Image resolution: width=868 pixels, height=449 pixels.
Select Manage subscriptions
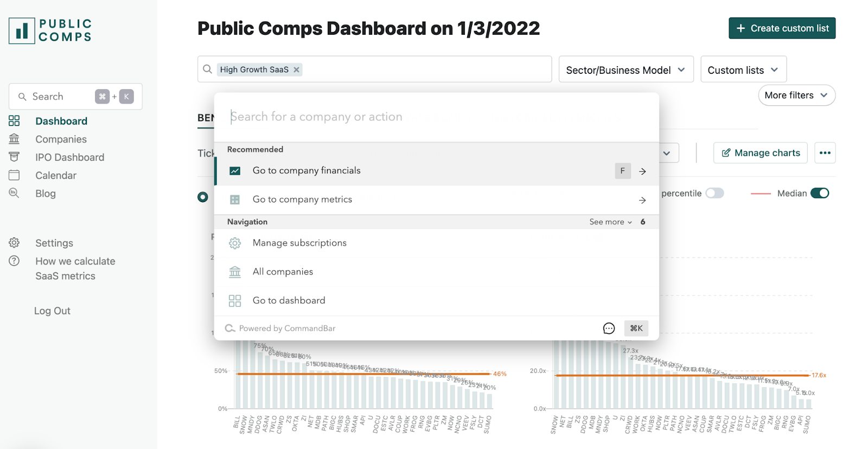tap(437, 243)
